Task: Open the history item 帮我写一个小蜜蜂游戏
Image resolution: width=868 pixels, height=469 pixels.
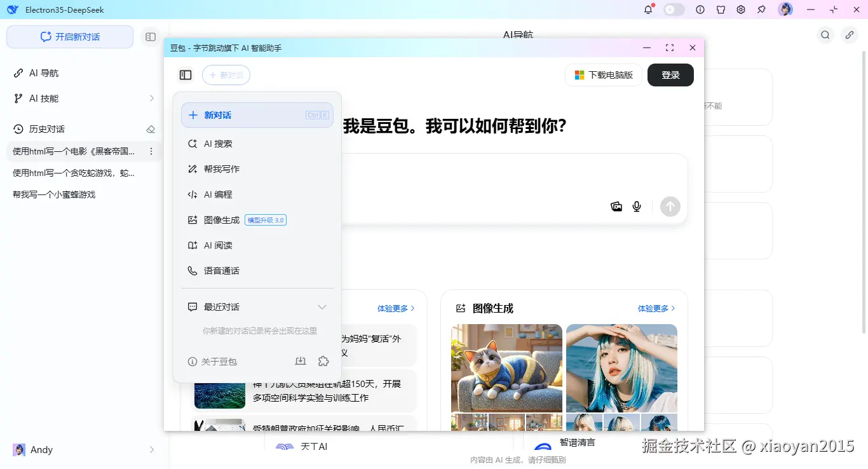Action: (x=53, y=194)
